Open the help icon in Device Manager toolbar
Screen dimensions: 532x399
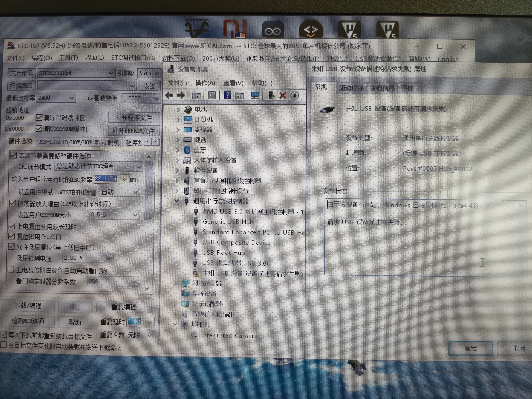point(227,95)
